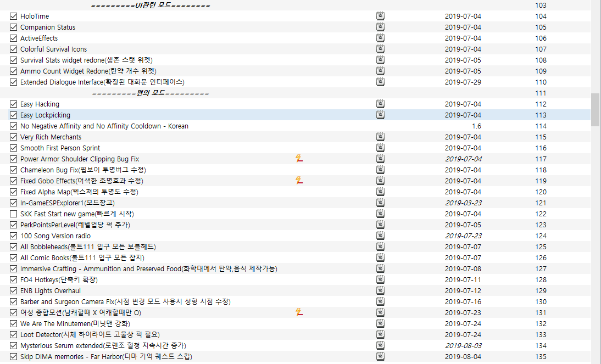Select the Companion Status mod name
Image resolution: width=601 pixels, height=364 pixels.
48,27
